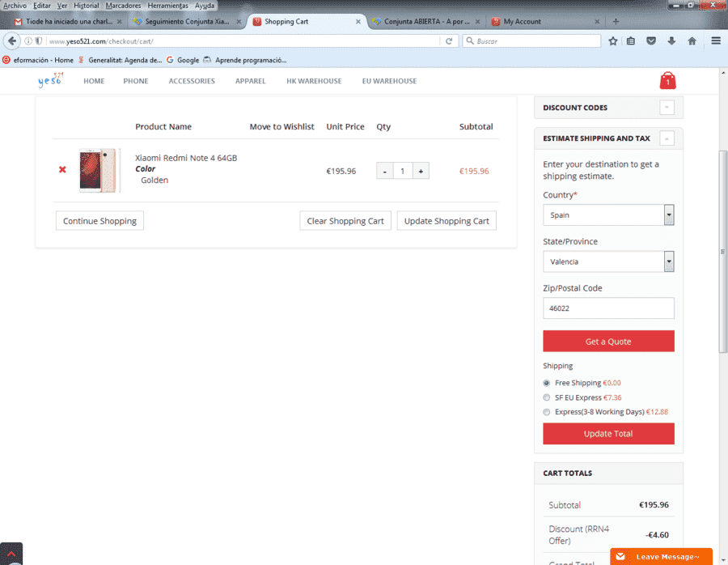Open Generalitat: Agenda de bookmark
This screenshot has width=728, height=565.
click(121, 60)
